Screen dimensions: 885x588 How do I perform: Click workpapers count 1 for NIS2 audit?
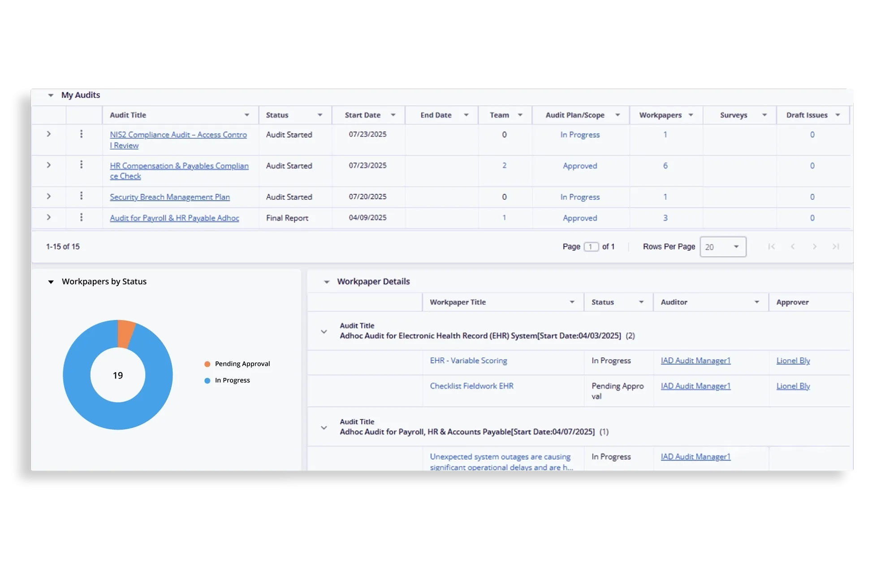point(665,135)
